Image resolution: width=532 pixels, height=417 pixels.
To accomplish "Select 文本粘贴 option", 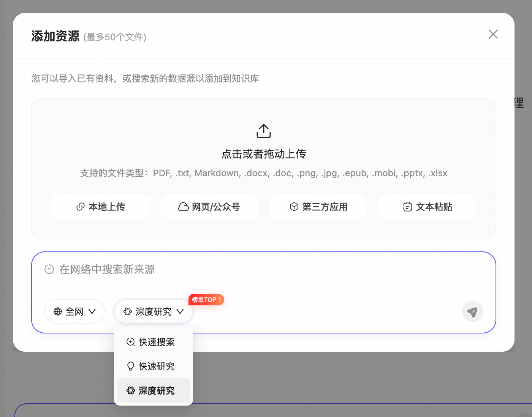I will [427, 207].
